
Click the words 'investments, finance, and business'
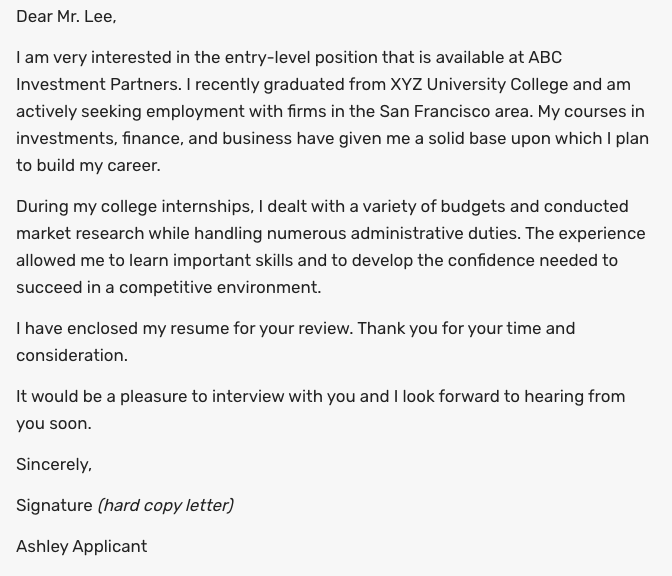pyautogui.click(x=154, y=138)
